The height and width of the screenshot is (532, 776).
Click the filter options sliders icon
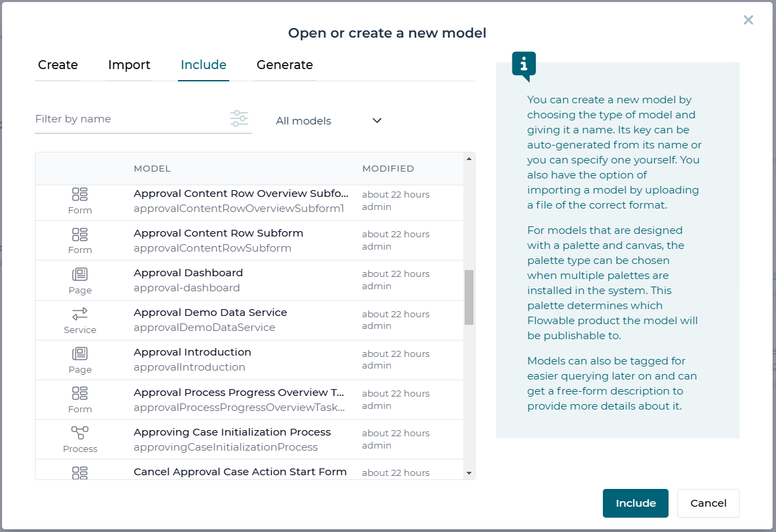[x=239, y=118]
